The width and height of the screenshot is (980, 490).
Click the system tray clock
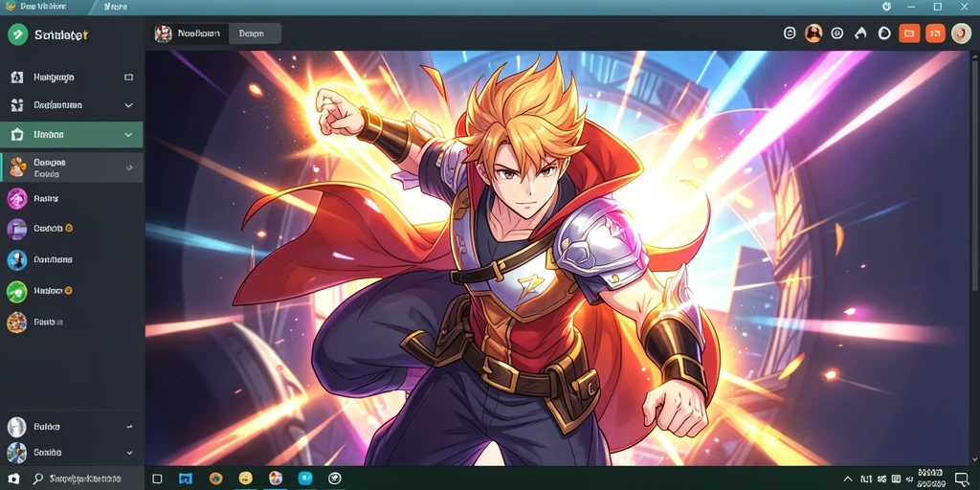pyautogui.click(x=930, y=479)
